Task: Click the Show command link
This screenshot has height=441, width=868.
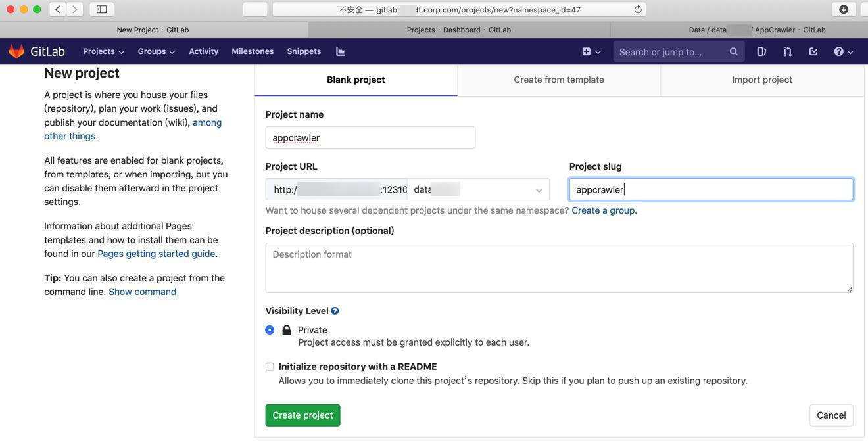Action: click(x=142, y=292)
